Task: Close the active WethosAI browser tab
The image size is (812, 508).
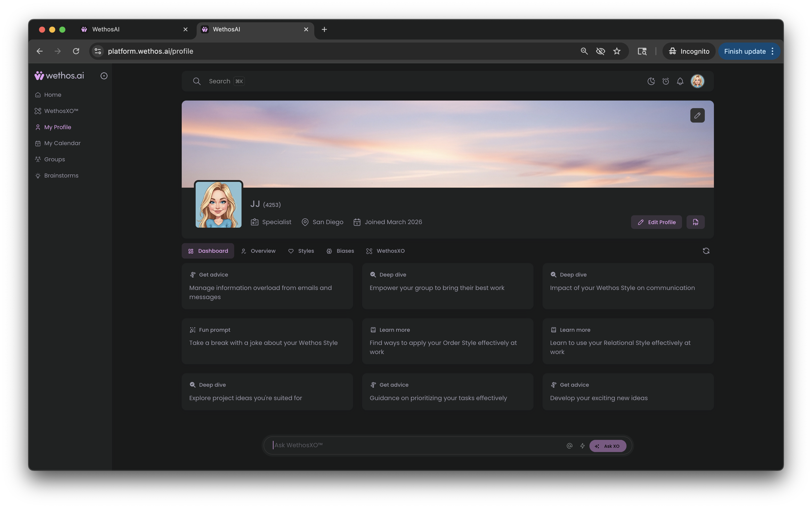Action: pos(306,30)
